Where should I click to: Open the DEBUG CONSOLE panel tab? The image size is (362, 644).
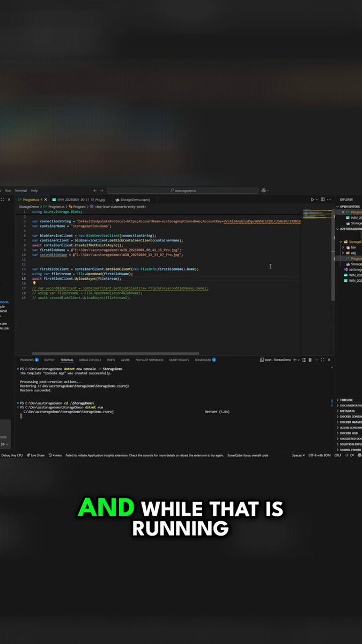click(x=90, y=360)
